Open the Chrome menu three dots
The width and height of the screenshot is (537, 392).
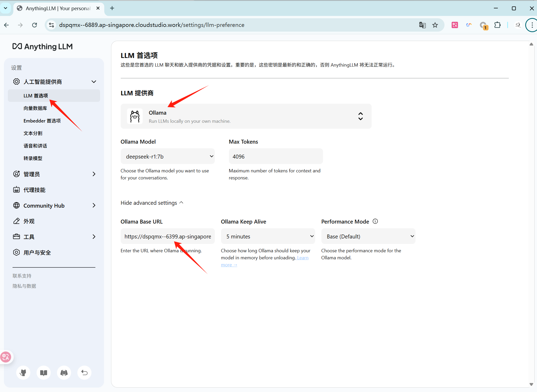point(532,25)
